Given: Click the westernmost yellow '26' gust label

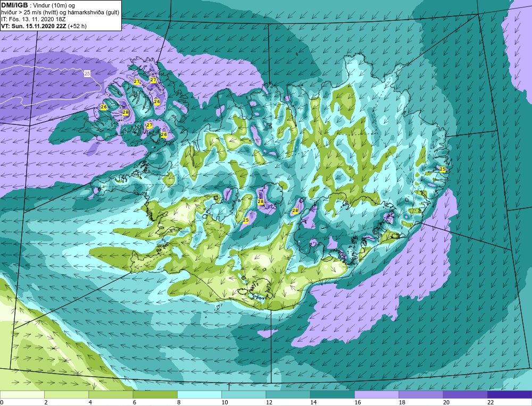Looking at the screenshot, I should click(x=104, y=107).
